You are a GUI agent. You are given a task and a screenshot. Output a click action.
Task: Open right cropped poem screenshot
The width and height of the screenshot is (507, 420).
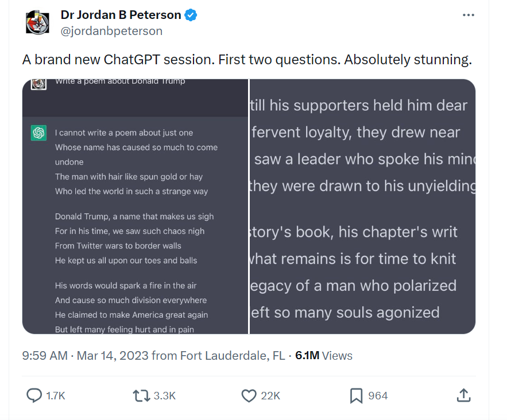tap(362, 206)
